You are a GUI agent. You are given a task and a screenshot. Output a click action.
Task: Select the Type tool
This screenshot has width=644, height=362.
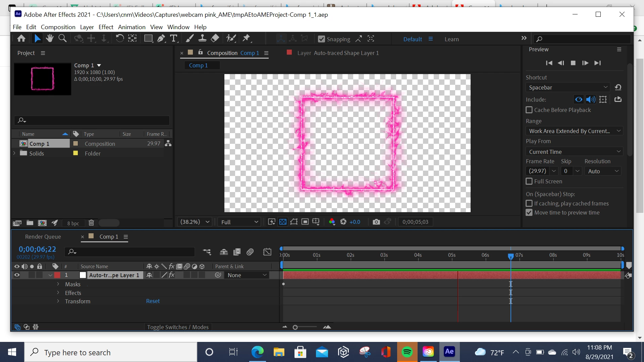tap(173, 39)
